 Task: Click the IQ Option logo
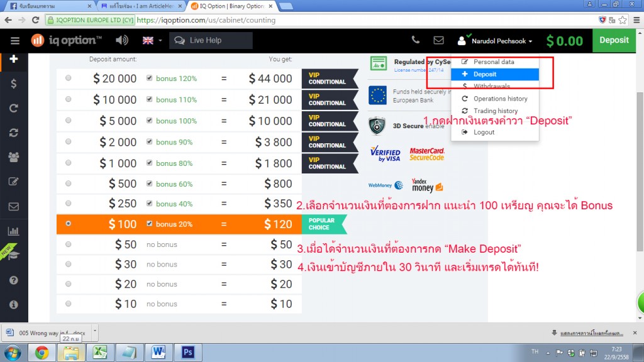pos(66,40)
